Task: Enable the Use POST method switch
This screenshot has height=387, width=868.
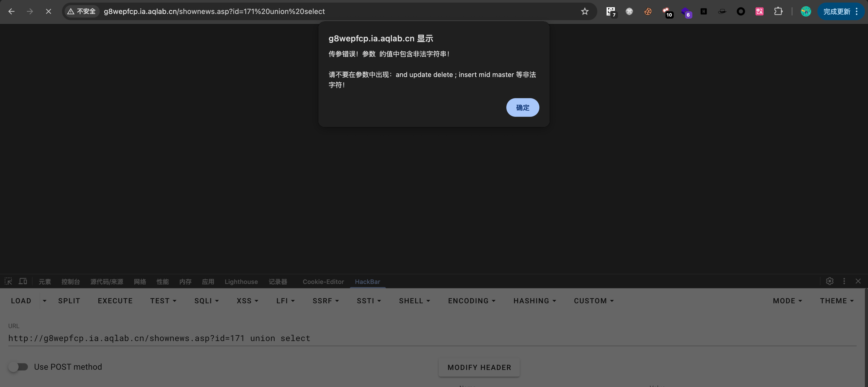Action: click(x=18, y=367)
